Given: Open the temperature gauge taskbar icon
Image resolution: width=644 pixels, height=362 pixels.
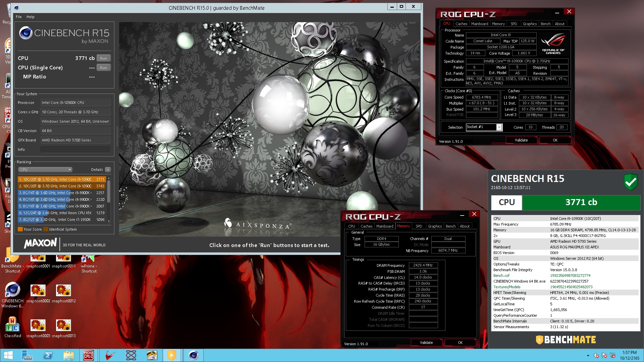Looking at the screenshot, I should coord(152,355).
